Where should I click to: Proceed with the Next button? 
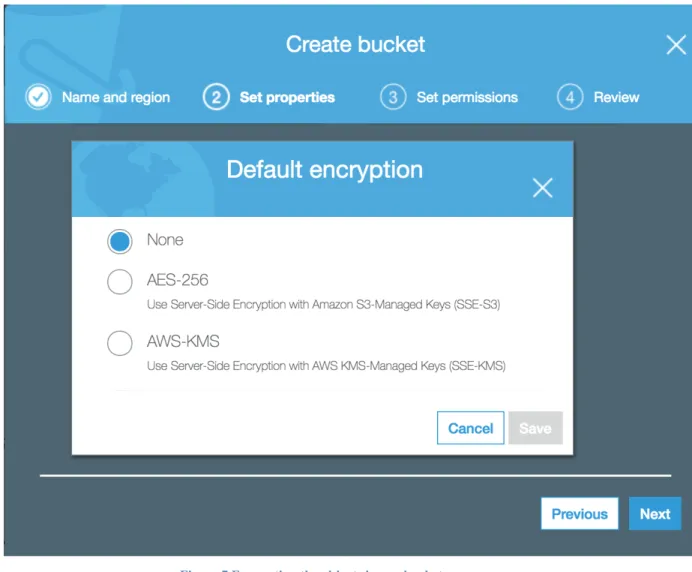[655, 514]
